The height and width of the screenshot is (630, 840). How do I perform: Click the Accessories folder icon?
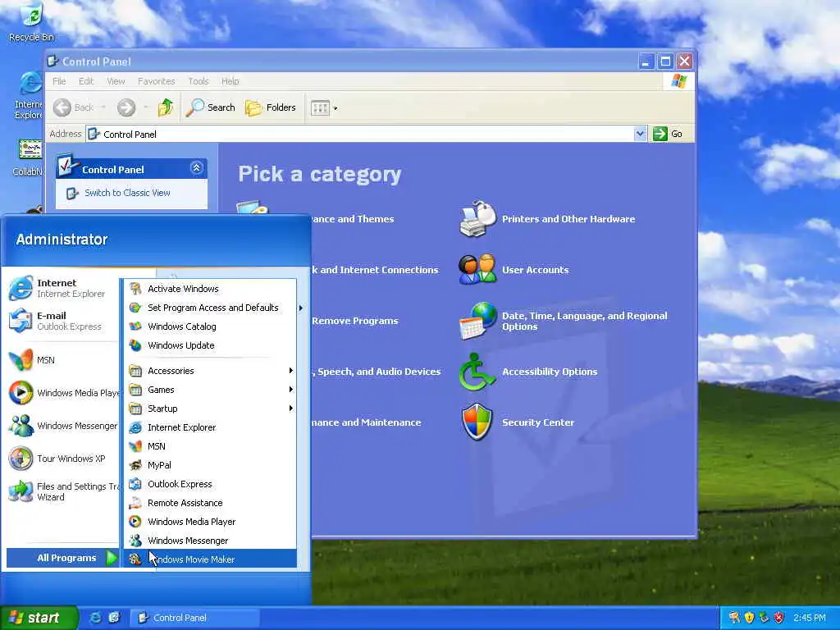[135, 371]
